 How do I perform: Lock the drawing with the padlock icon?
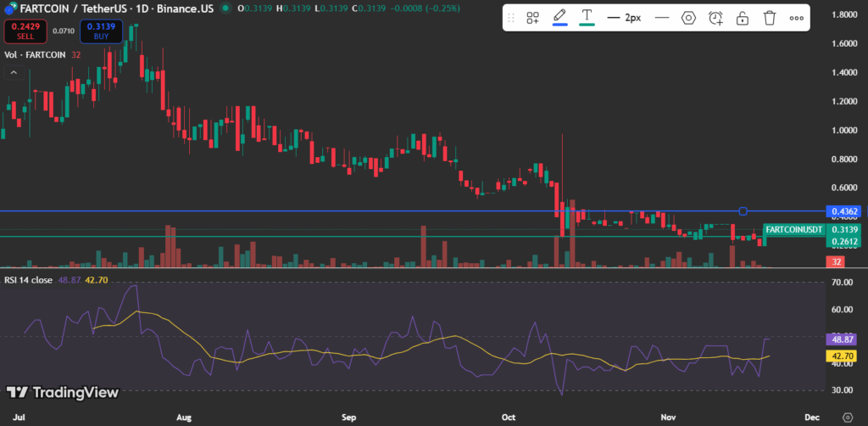743,18
